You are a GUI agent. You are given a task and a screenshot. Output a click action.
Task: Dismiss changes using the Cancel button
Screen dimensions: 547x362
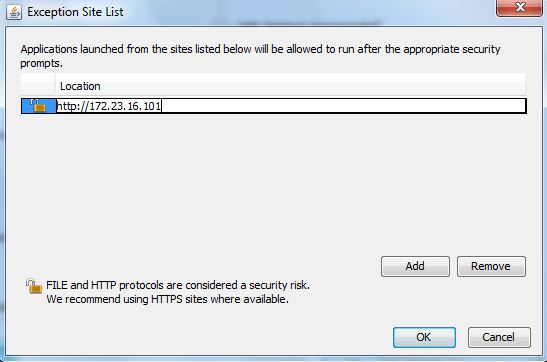tap(499, 337)
